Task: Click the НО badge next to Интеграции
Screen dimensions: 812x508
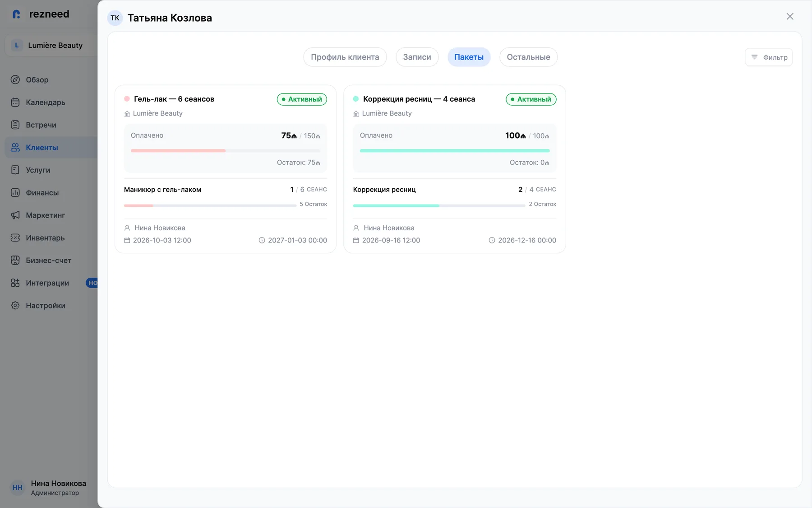Action: click(x=92, y=283)
